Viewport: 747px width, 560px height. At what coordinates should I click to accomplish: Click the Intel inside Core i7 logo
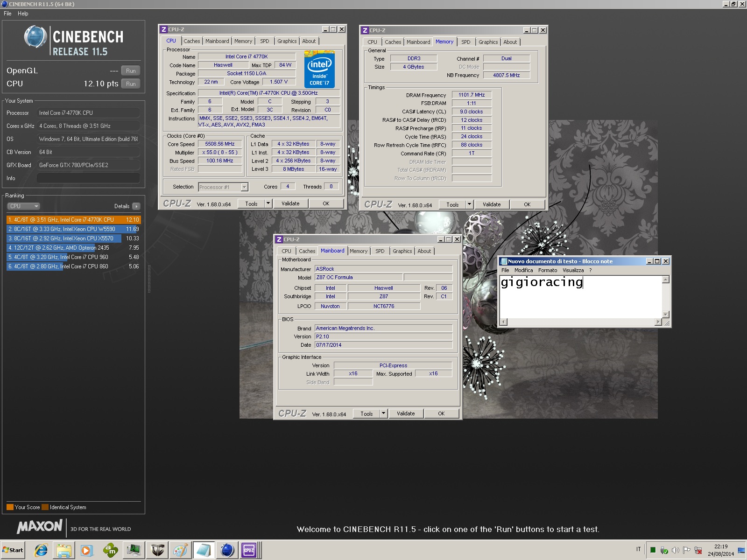pyautogui.click(x=320, y=69)
